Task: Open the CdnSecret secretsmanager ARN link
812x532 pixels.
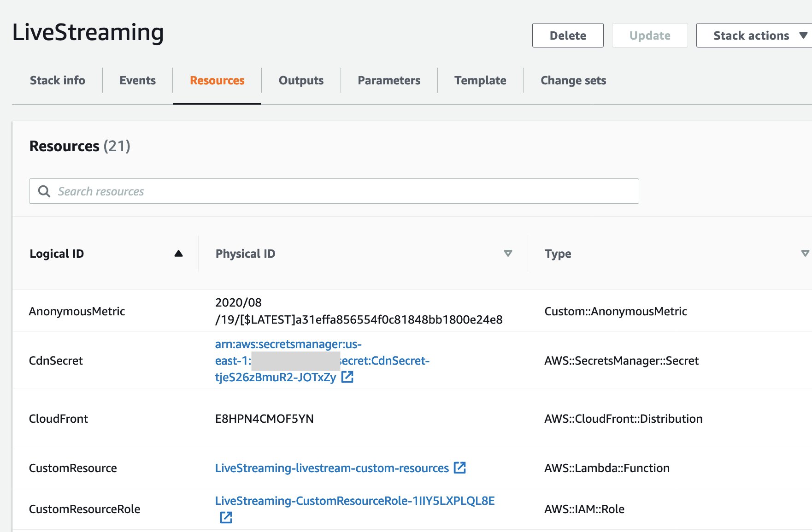Action: click(x=322, y=361)
